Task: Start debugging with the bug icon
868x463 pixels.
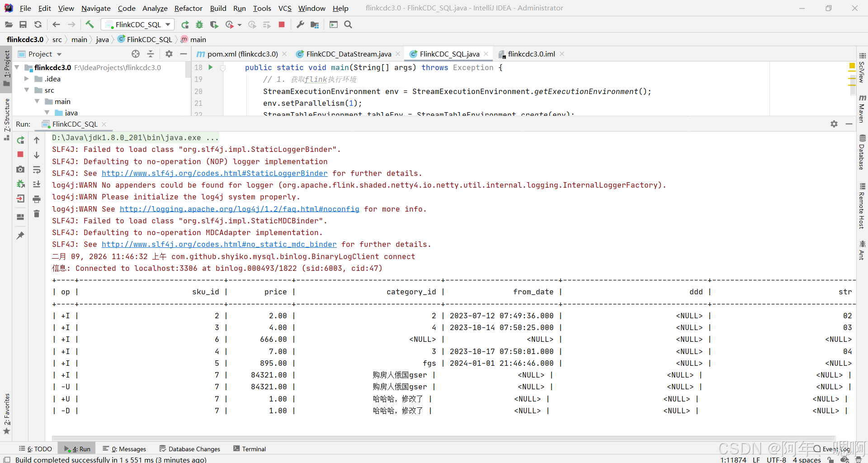Action: pos(199,24)
